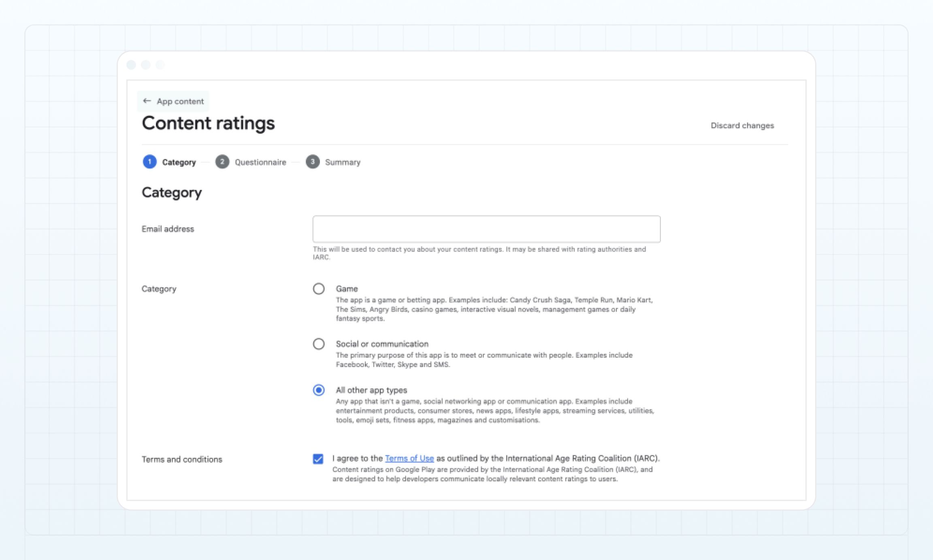
Task: Click the step 2 numbered circle indicator
Action: (x=222, y=162)
